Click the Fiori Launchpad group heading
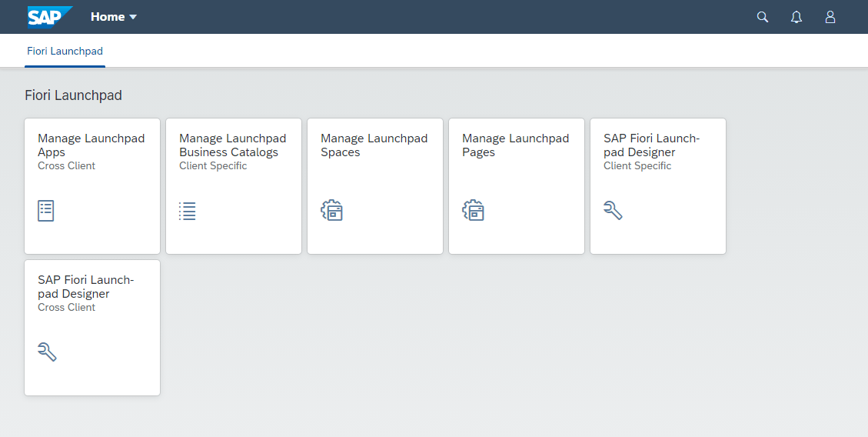This screenshot has height=437, width=868. point(73,95)
